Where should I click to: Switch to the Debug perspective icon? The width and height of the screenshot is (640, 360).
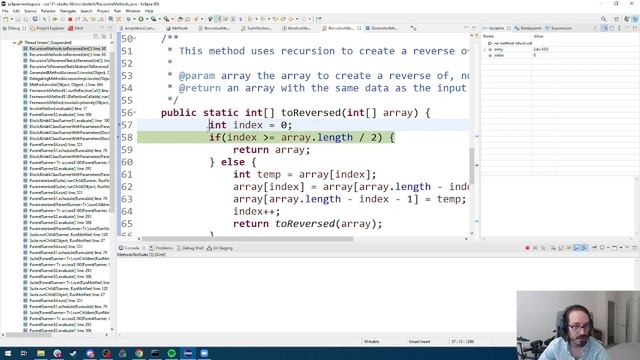[x=635, y=19]
